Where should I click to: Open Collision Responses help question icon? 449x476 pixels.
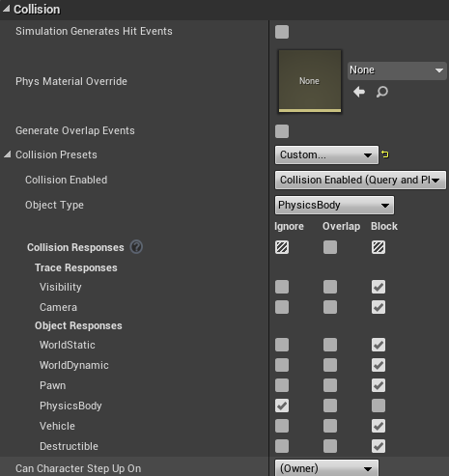click(136, 247)
